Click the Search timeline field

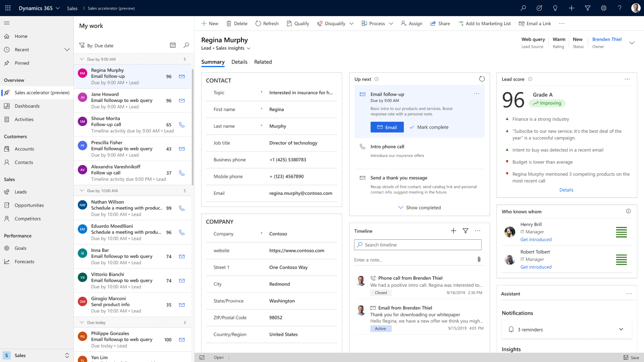point(418,245)
